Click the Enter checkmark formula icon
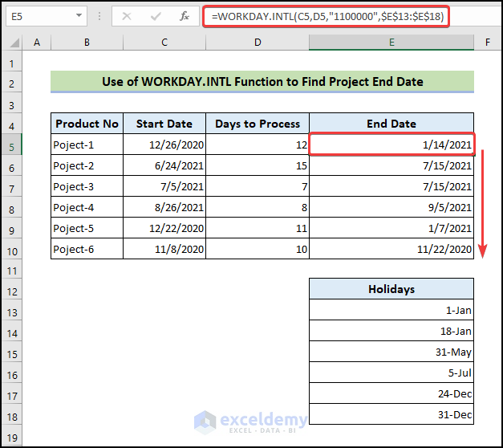The width and height of the screenshot is (503, 448). pyautogui.click(x=156, y=16)
